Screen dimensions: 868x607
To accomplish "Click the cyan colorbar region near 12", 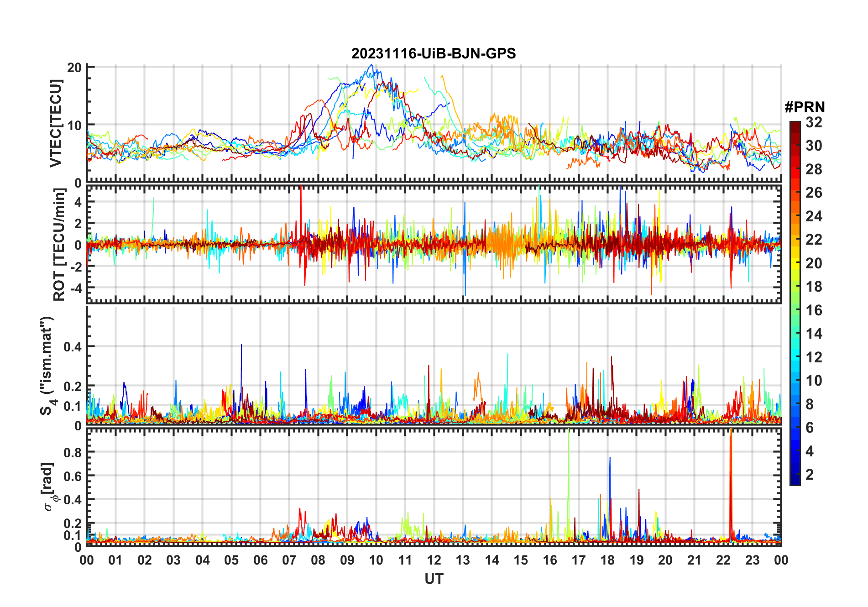I will coord(795,357).
